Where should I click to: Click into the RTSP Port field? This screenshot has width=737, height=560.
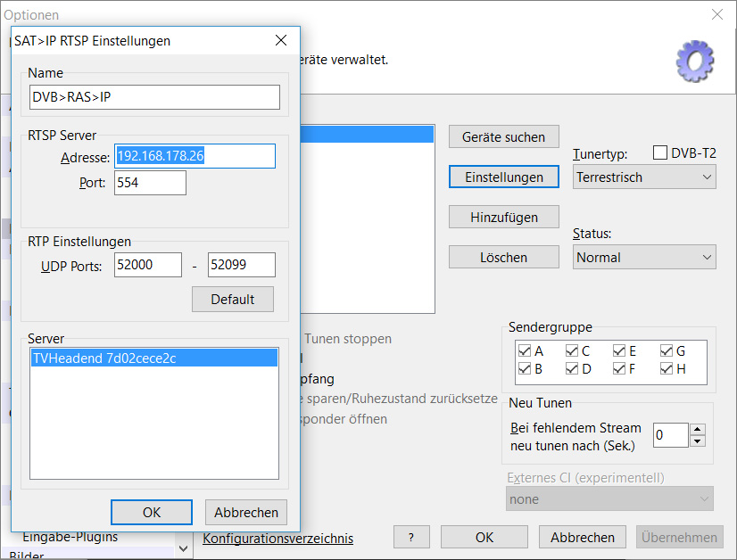click(x=150, y=183)
